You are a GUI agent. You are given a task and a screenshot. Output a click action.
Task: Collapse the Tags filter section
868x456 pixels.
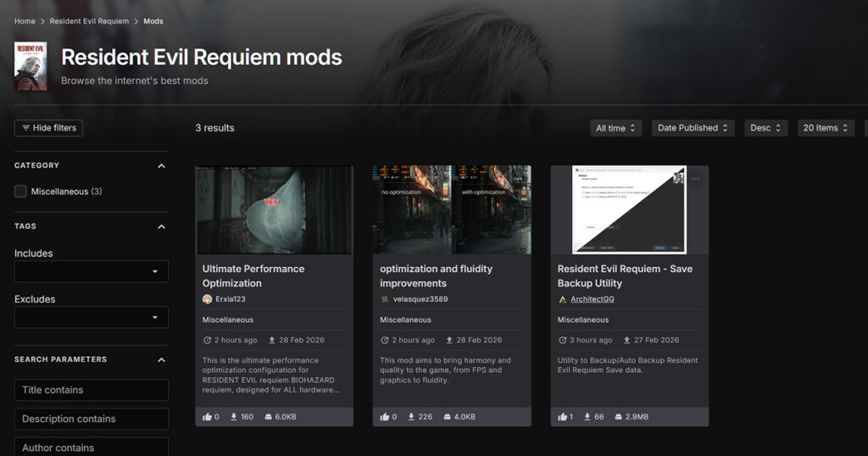tap(161, 226)
